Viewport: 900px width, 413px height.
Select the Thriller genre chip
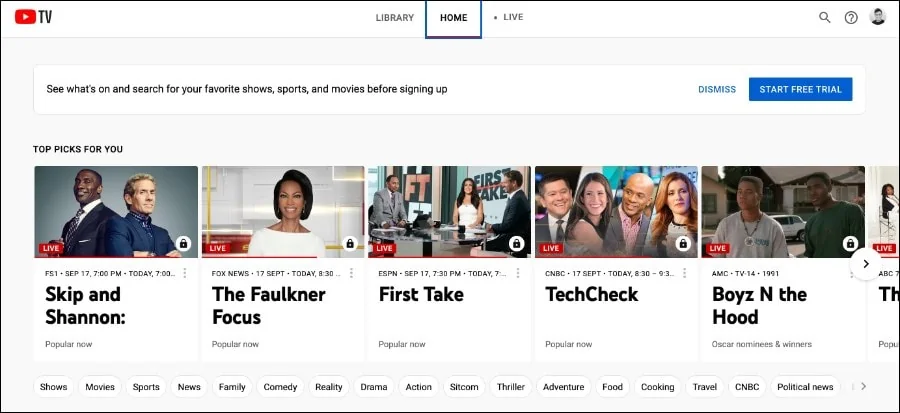pos(511,387)
